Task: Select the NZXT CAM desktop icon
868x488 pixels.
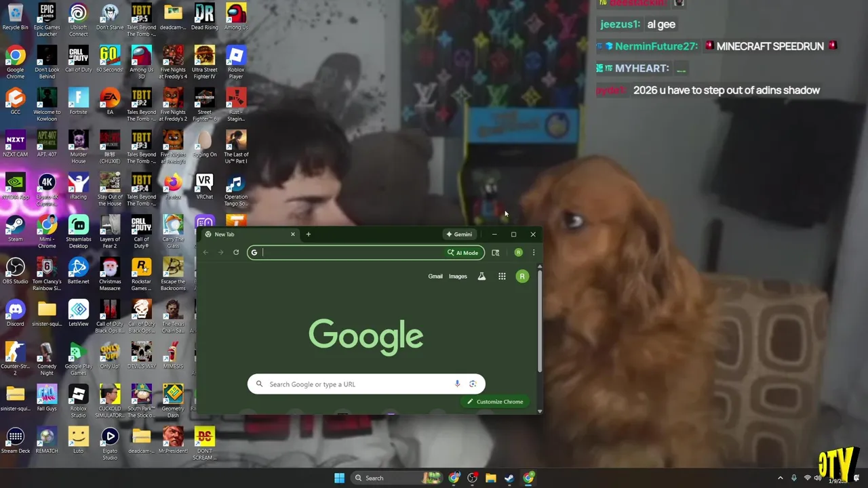Action: coord(15,144)
